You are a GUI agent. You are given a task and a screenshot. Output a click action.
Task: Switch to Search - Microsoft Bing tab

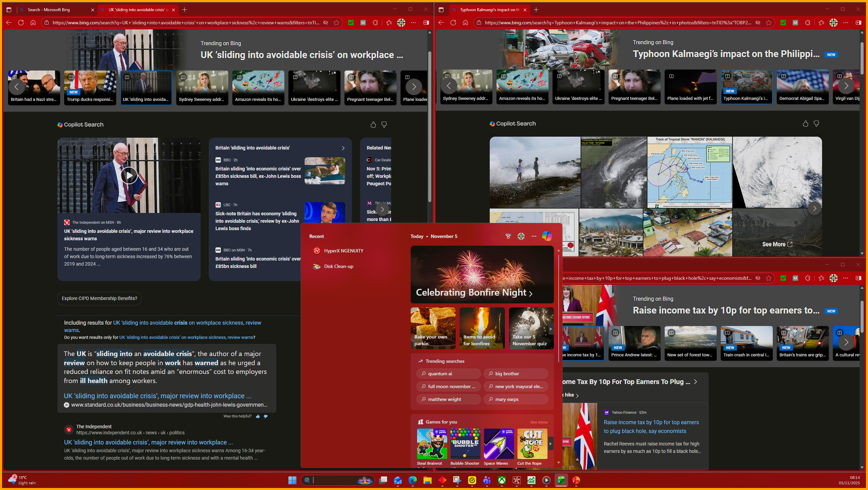click(49, 10)
